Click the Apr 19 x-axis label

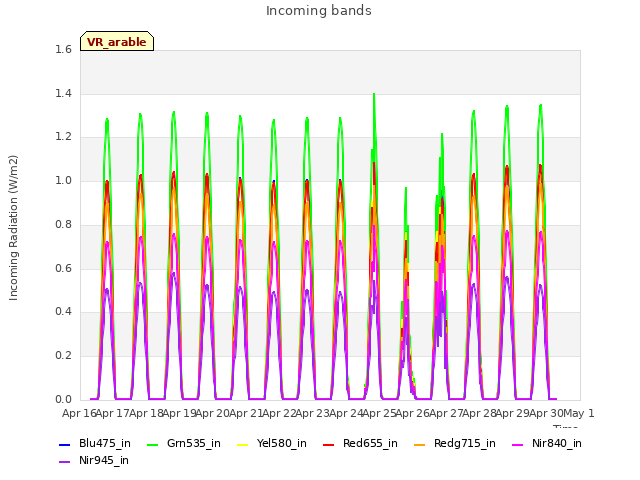(x=179, y=413)
